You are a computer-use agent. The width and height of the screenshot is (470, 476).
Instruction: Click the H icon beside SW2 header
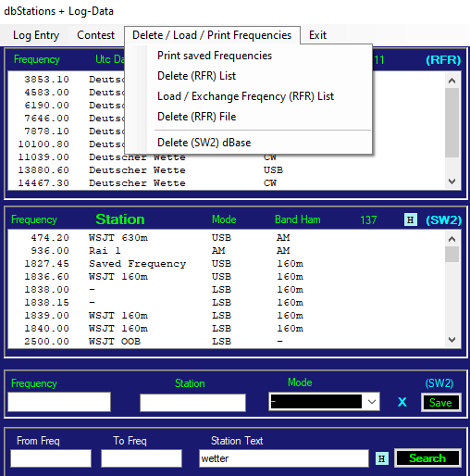point(411,219)
